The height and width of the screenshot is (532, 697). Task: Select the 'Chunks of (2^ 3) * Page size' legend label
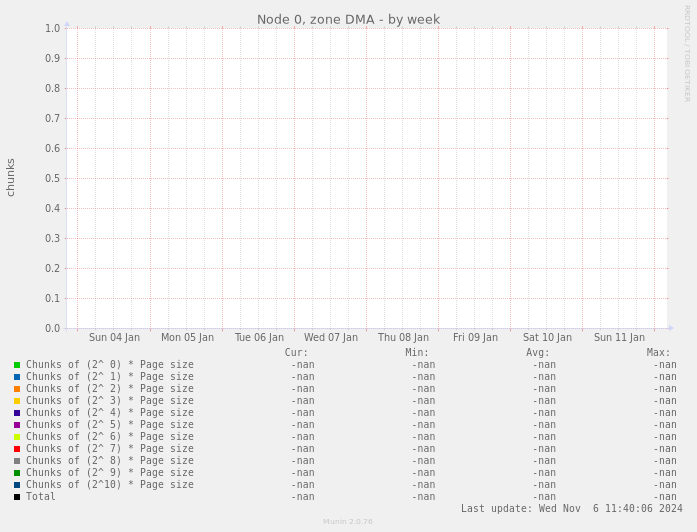click(x=110, y=401)
